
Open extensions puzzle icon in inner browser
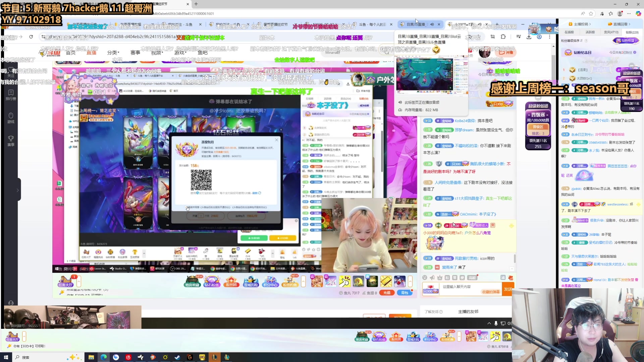[x=503, y=37]
